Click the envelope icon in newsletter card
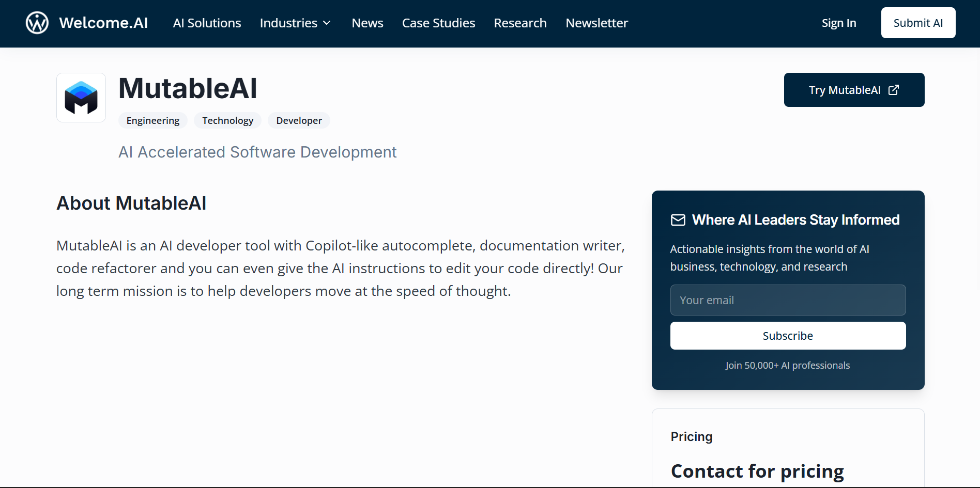980x488 pixels. [678, 220]
